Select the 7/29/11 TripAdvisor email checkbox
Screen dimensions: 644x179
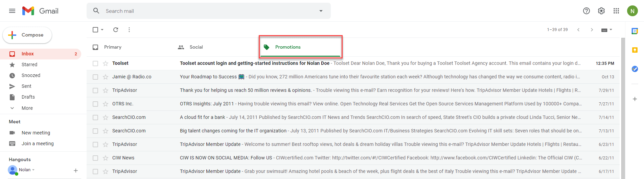(x=95, y=91)
